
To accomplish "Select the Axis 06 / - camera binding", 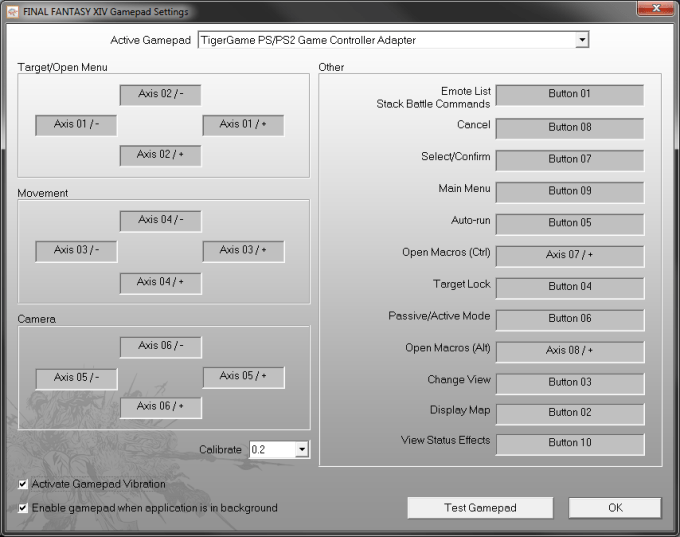I will [x=160, y=347].
